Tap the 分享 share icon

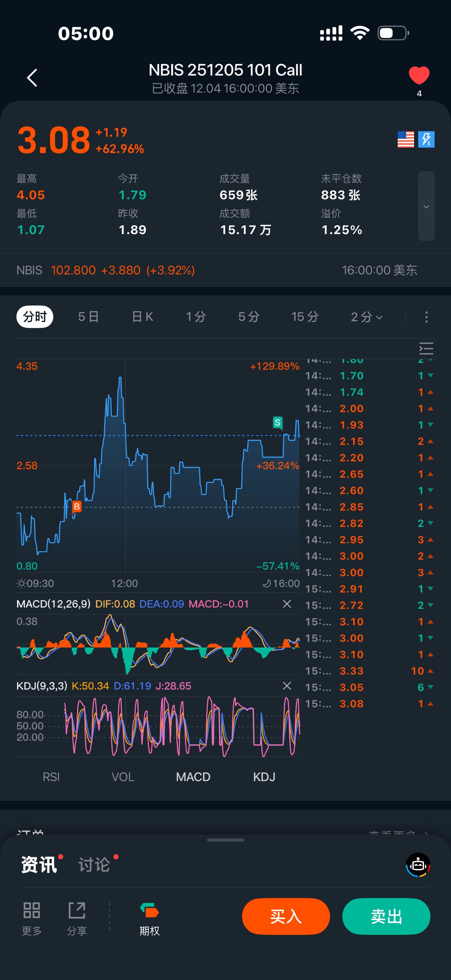(x=77, y=911)
